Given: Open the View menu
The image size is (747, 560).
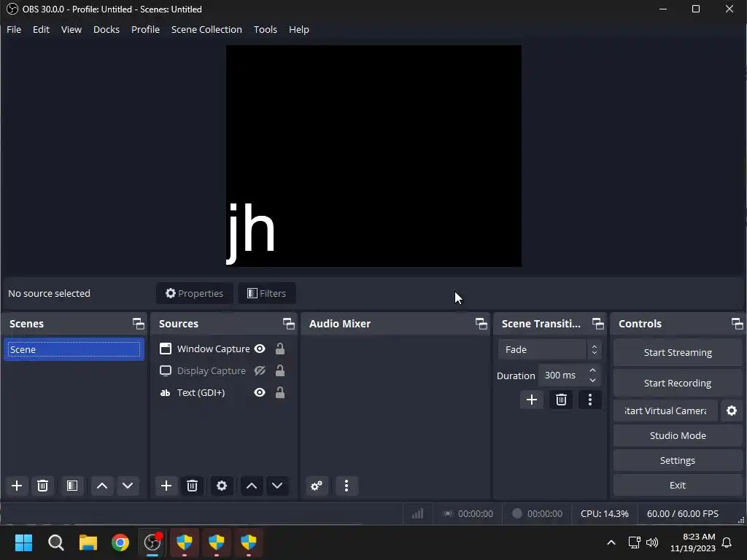Looking at the screenshot, I should 71,29.
